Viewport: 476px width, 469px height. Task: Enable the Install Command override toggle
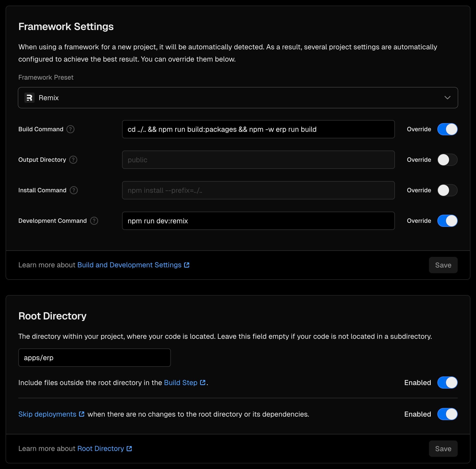pyautogui.click(x=447, y=190)
